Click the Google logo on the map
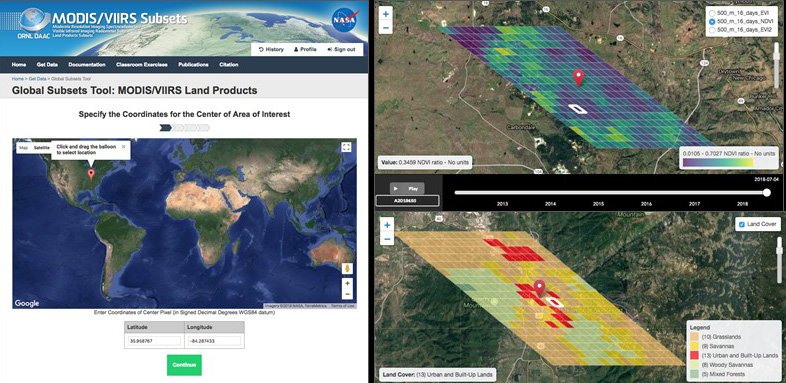The height and width of the screenshot is (383, 786). tap(27, 303)
